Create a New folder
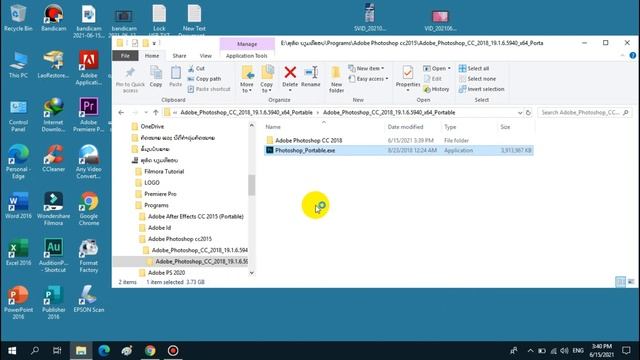This screenshot has width=640, height=360. tap(336, 79)
